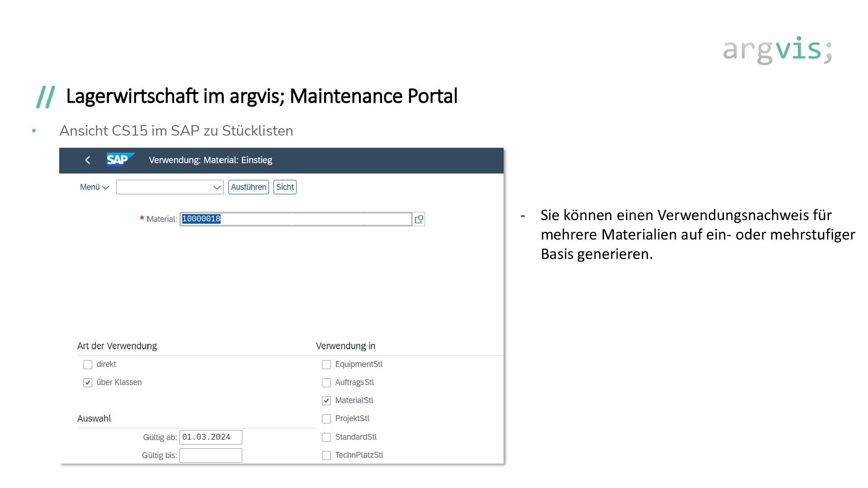Check the EquipmentStl checkbox
The width and height of the screenshot is (868, 488).
click(326, 365)
